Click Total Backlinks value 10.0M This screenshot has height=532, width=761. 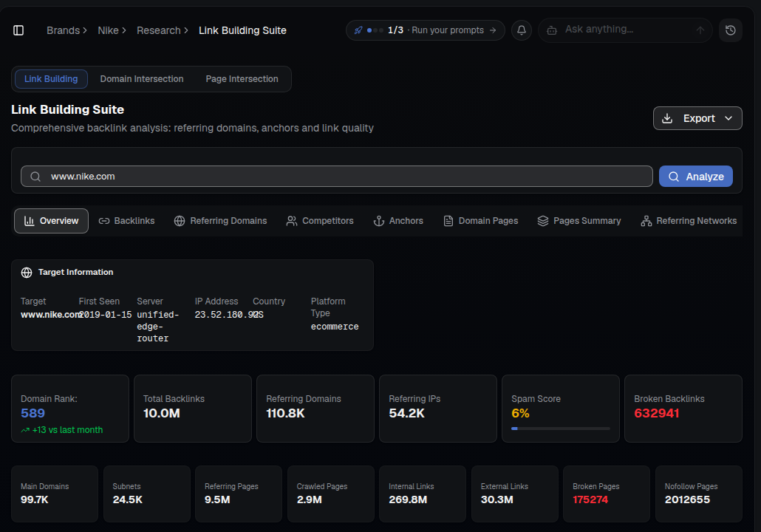click(x=162, y=414)
